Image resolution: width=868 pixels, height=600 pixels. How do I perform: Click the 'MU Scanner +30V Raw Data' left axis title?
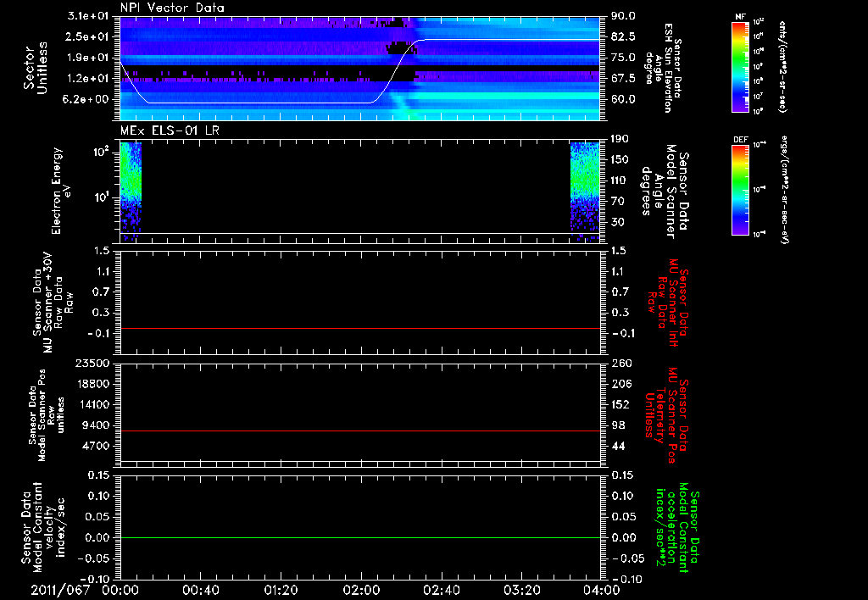pyautogui.click(x=53, y=303)
